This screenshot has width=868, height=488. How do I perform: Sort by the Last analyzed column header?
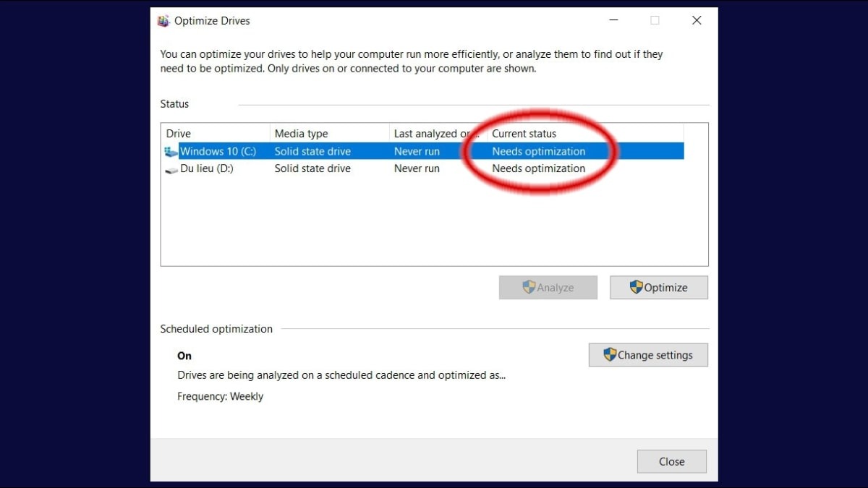pyautogui.click(x=438, y=134)
